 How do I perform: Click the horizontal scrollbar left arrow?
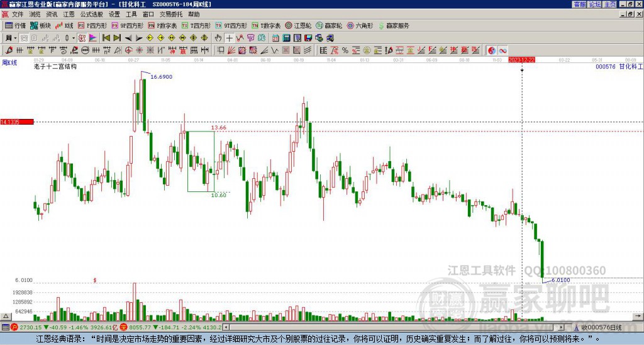pyautogui.click(x=226, y=327)
